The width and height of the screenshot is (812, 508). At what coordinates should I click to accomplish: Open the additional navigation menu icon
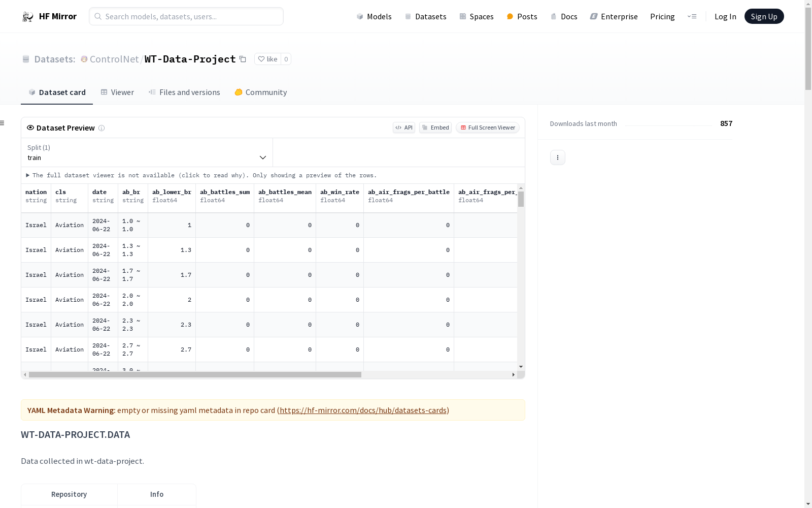pos(692,16)
